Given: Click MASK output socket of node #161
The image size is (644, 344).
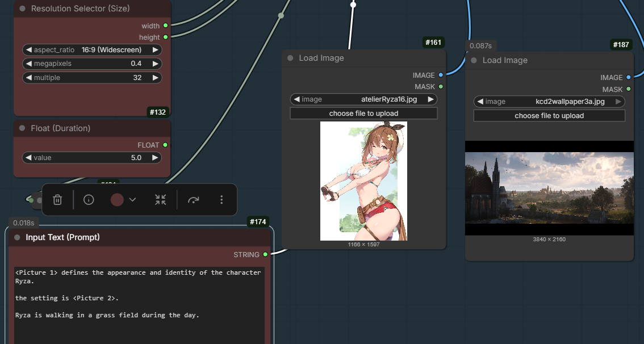Looking at the screenshot, I should (441, 87).
